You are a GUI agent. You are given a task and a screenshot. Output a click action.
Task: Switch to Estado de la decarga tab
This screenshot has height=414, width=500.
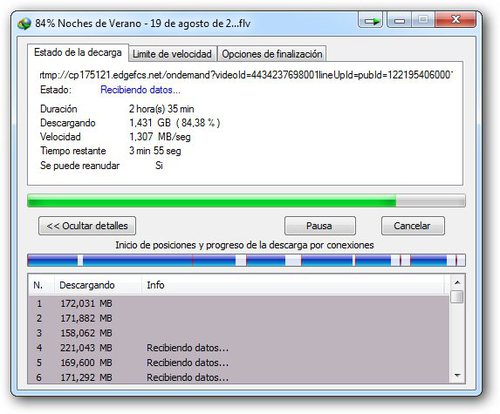pos(78,53)
